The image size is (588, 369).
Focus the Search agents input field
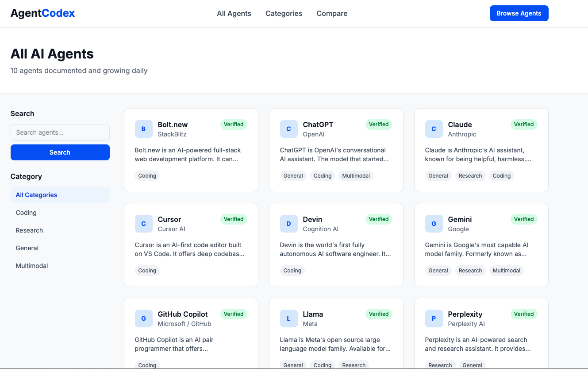[x=60, y=132]
